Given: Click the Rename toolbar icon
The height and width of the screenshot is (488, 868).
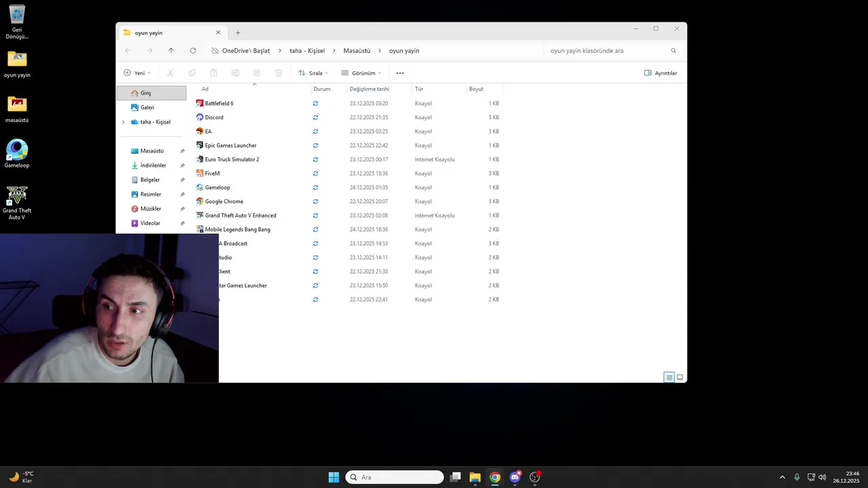Looking at the screenshot, I should [235, 73].
